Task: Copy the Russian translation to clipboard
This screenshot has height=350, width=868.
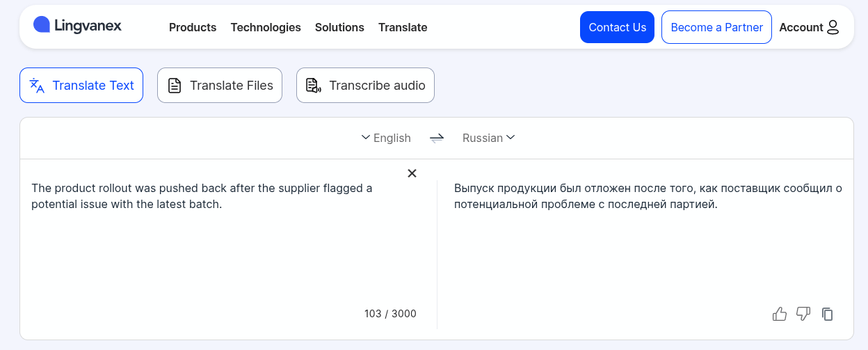Action: click(x=827, y=314)
